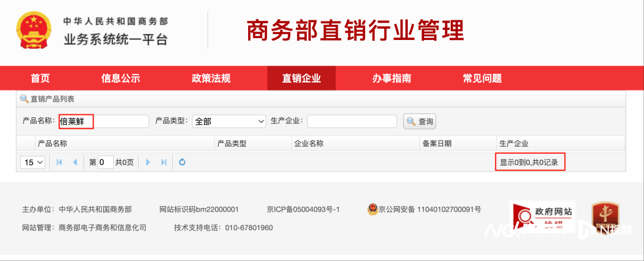Image resolution: width=644 pixels, height=261 pixels.
Task: Expand the page size selector showing 15
Action: (x=33, y=162)
